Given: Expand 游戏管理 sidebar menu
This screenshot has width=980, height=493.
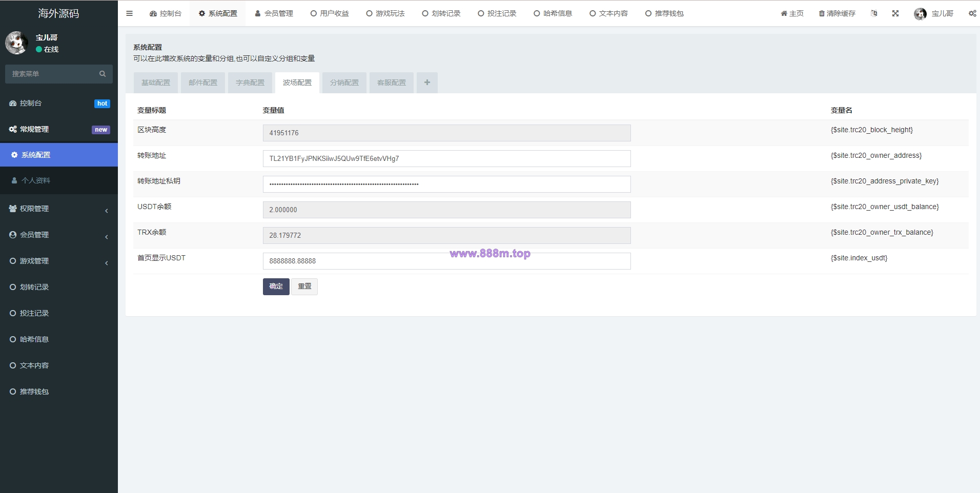Looking at the screenshot, I should click(x=59, y=261).
